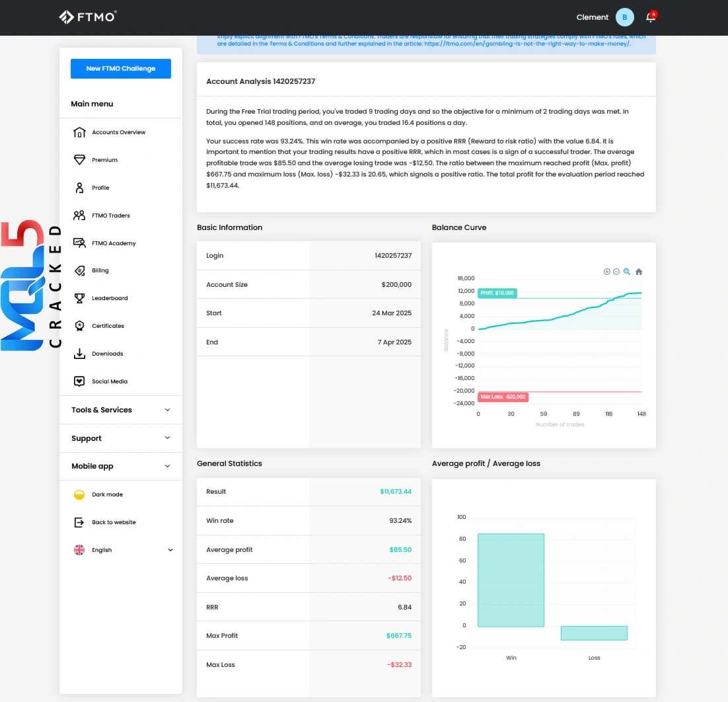Click the Certificates badge icon
The height and width of the screenshot is (702, 728).
coord(79,326)
